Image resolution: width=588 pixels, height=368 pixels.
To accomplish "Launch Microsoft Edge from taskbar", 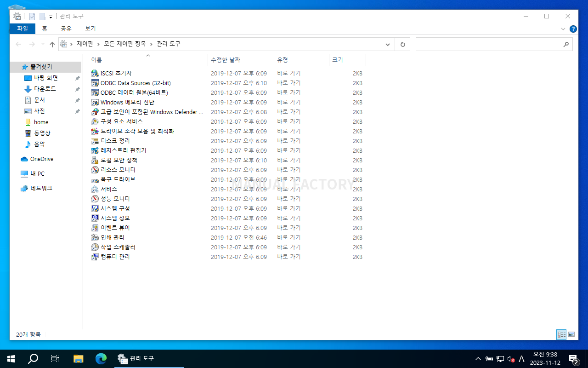I will tap(101, 359).
